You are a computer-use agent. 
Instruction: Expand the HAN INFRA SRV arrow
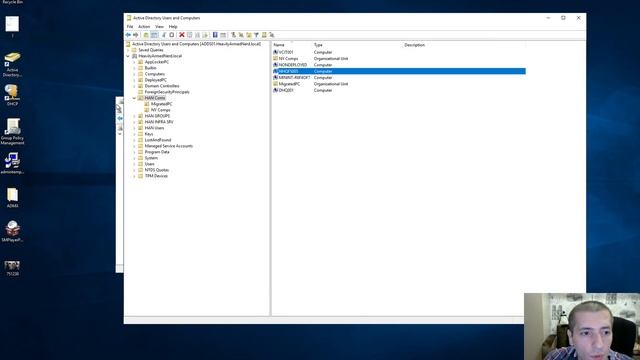coord(134,122)
